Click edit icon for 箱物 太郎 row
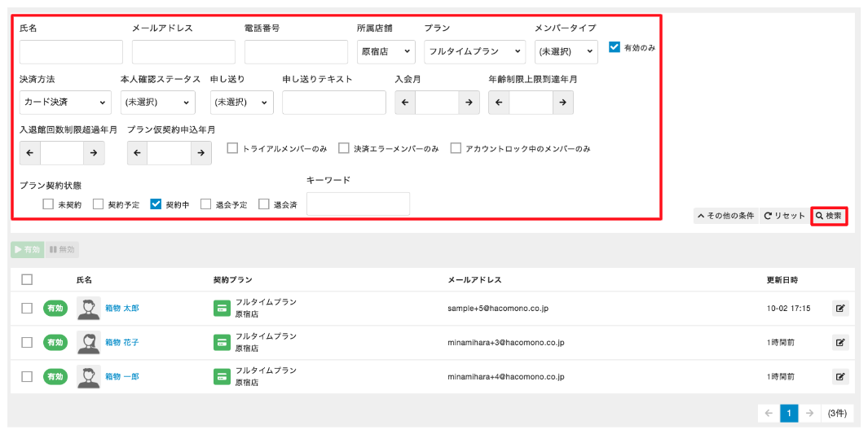The height and width of the screenshot is (434, 868). click(839, 309)
